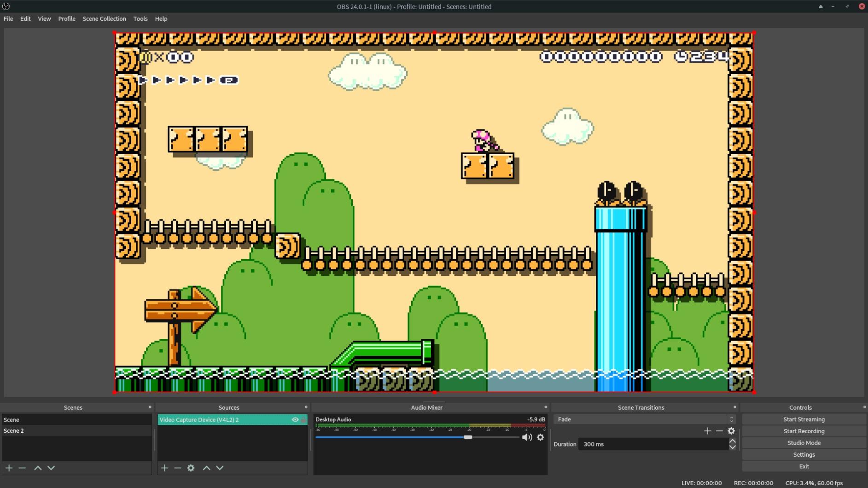Increase transition duration with up arrow
The height and width of the screenshot is (488, 868).
coord(733,441)
